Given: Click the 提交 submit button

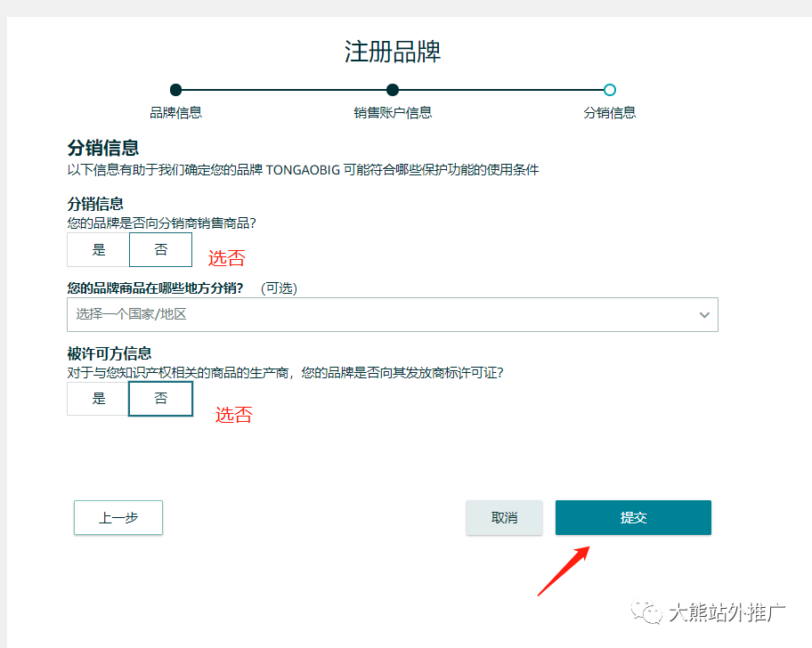Looking at the screenshot, I should 632,517.
